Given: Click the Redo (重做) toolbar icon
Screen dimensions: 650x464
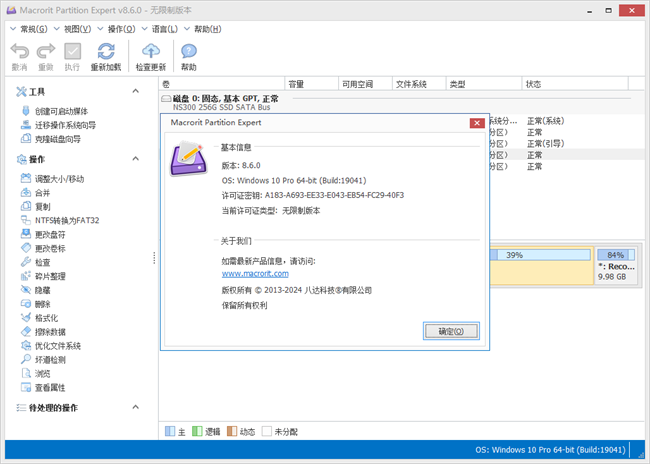Looking at the screenshot, I should [46, 52].
